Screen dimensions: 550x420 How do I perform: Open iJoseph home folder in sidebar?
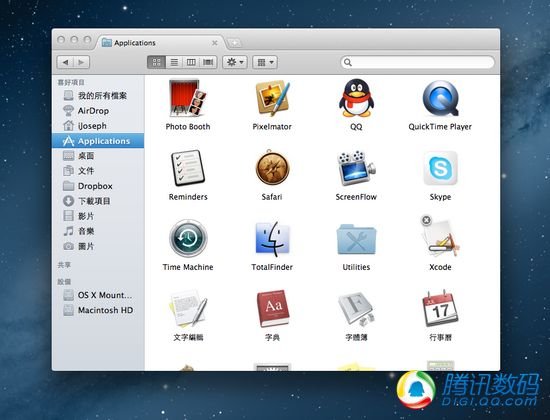click(98, 126)
